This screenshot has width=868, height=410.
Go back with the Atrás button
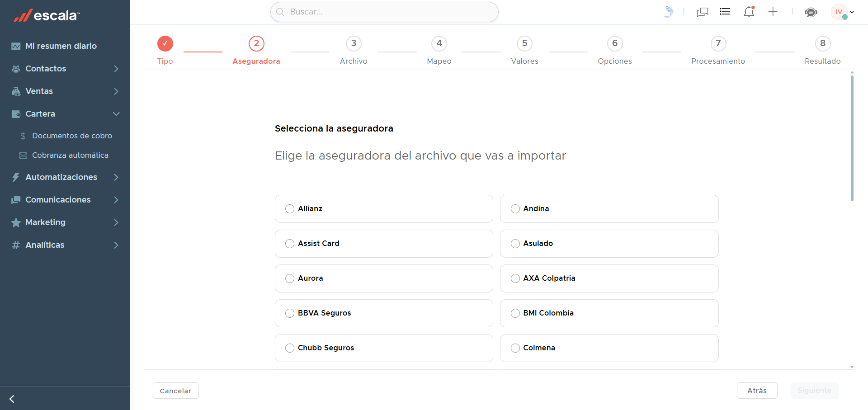pyautogui.click(x=757, y=391)
